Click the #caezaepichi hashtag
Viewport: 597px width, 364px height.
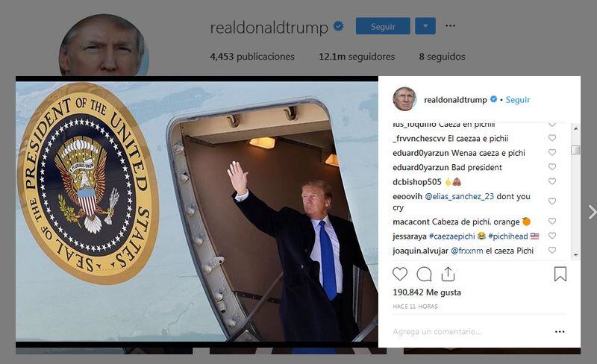point(452,236)
